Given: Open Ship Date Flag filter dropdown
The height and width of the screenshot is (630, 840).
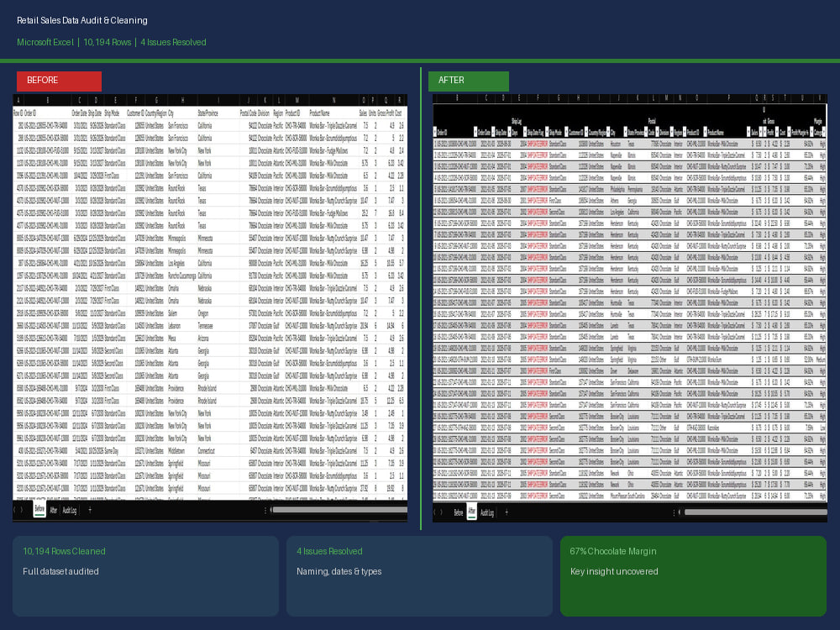Looking at the screenshot, I should point(547,132).
